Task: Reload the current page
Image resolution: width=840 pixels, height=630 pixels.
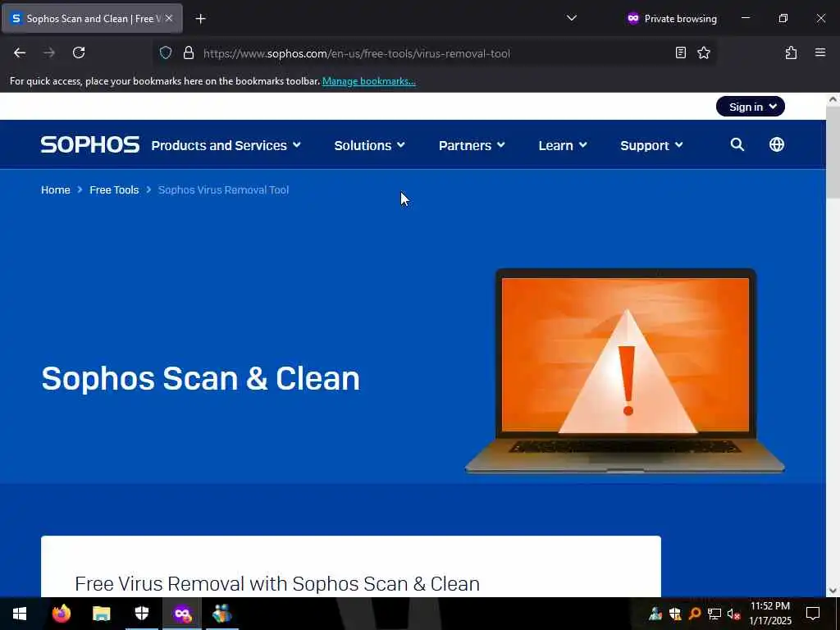Action: (79, 53)
